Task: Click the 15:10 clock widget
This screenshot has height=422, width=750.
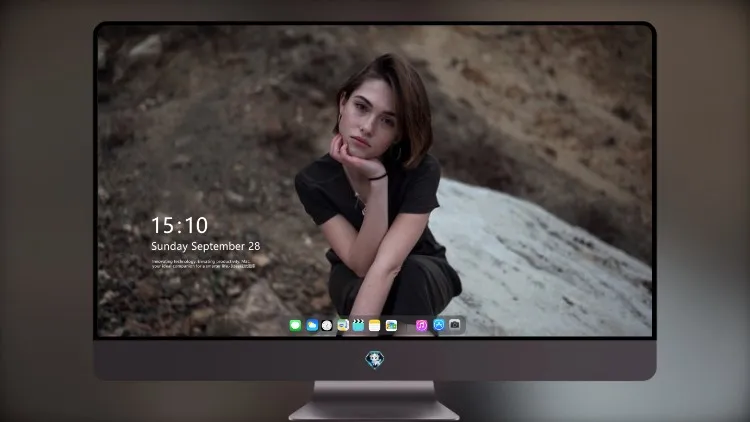Action: (179, 225)
